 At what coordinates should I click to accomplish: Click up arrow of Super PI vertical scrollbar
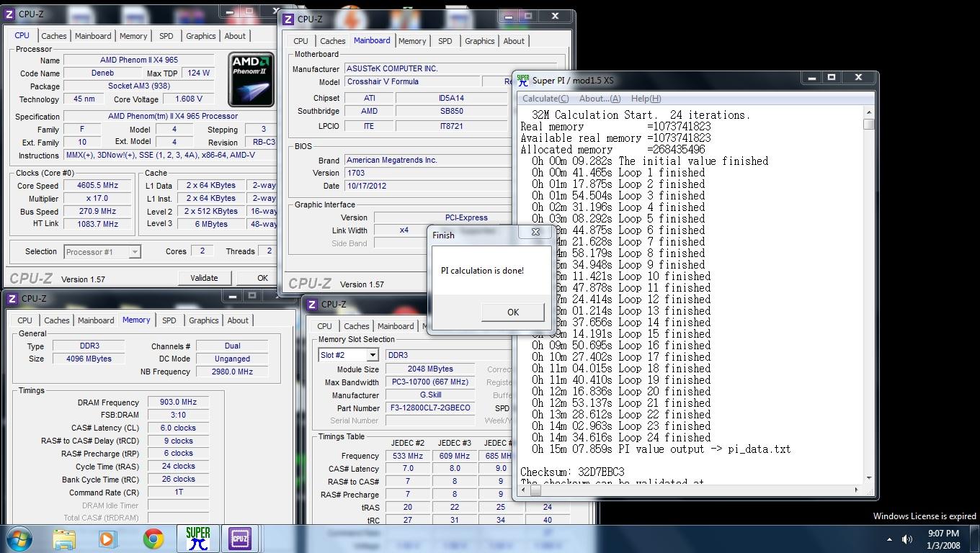point(869,112)
